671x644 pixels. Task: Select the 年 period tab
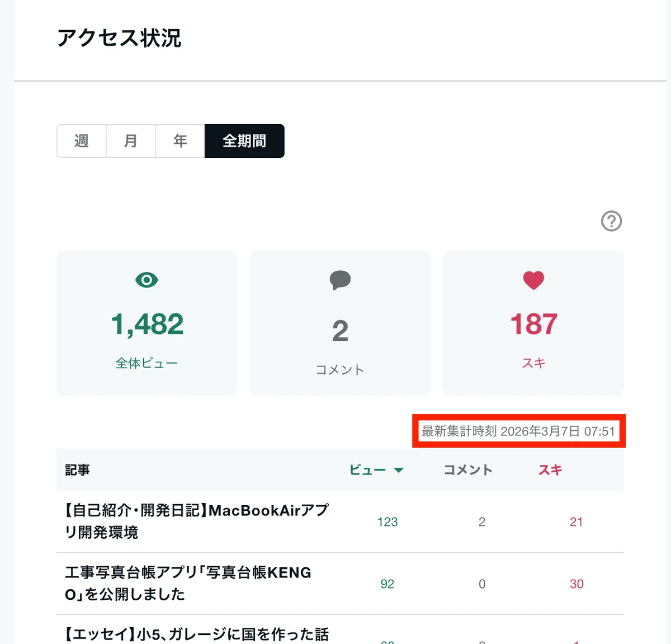[180, 141]
